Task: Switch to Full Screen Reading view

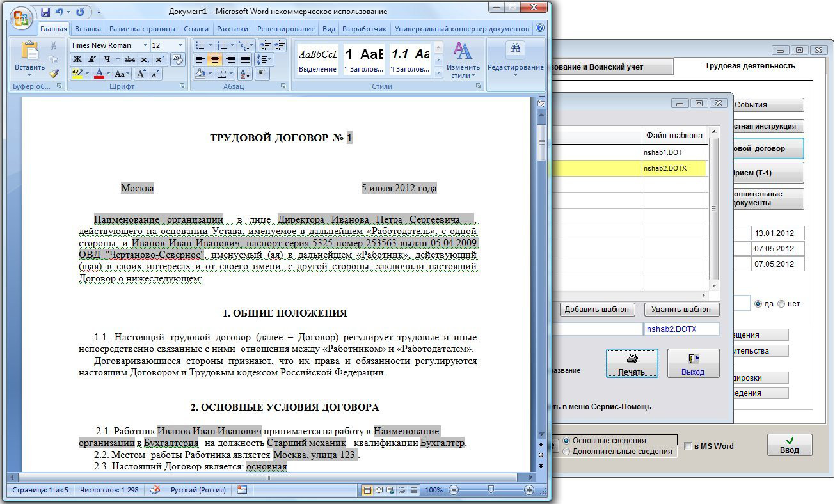Action: click(x=379, y=490)
